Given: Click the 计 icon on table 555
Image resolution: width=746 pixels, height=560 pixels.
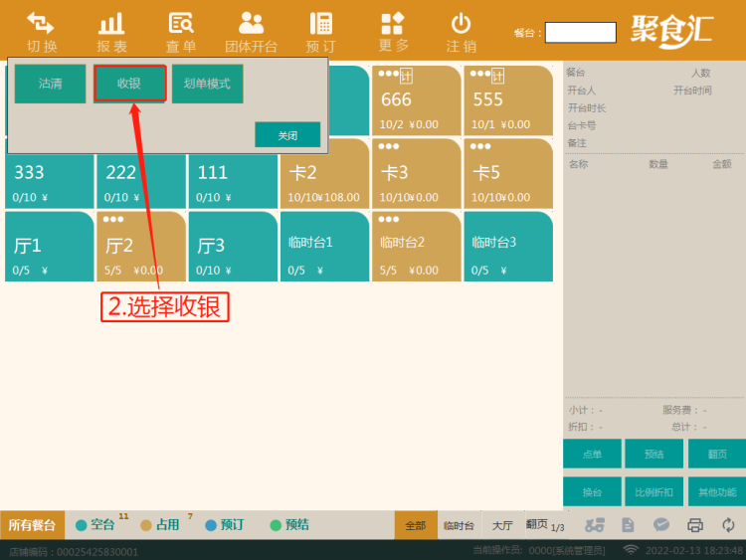Looking at the screenshot, I should [x=497, y=76].
